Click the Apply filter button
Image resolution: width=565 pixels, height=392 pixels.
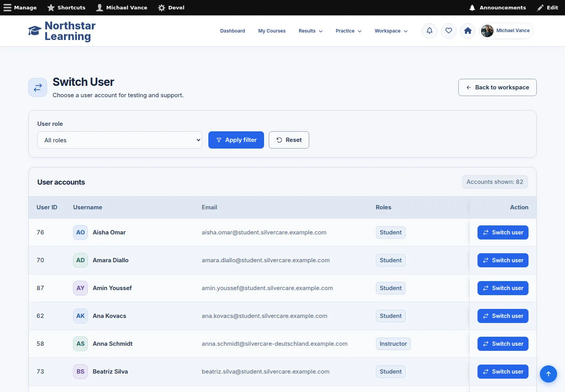[236, 140]
